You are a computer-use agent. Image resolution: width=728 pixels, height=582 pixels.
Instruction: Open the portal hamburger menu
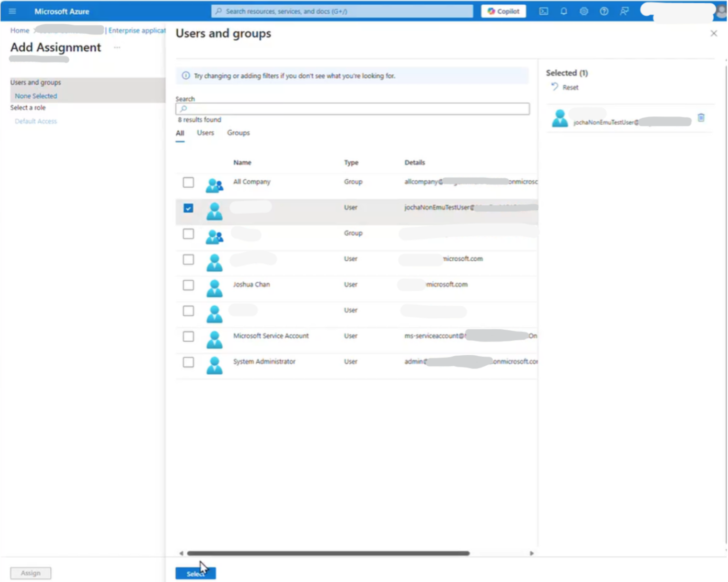coord(12,11)
